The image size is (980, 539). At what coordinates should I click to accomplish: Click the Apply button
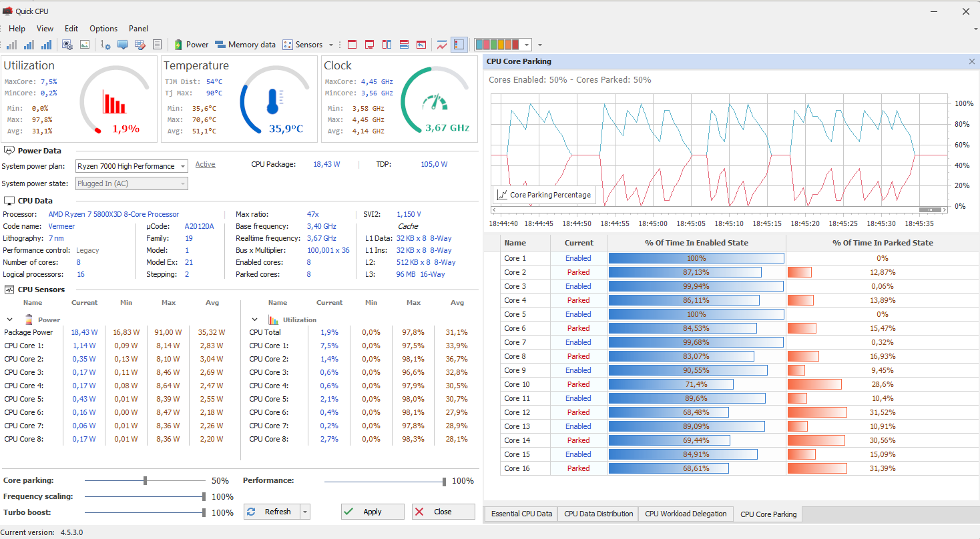point(373,512)
